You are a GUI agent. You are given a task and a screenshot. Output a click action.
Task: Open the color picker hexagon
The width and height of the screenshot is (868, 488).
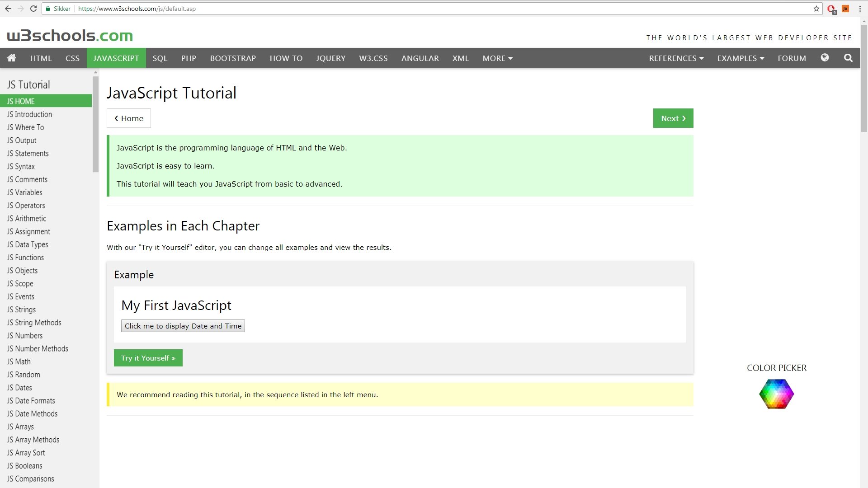(776, 394)
